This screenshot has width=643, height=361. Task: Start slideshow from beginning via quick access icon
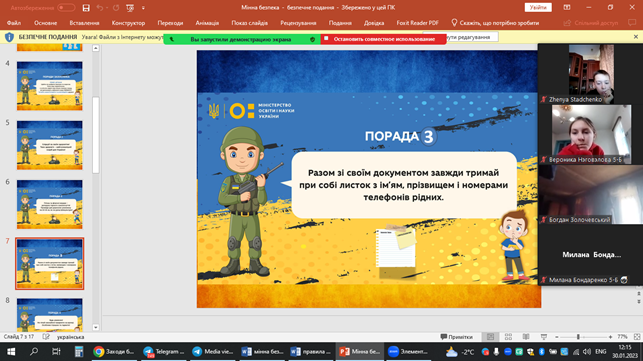tap(130, 8)
